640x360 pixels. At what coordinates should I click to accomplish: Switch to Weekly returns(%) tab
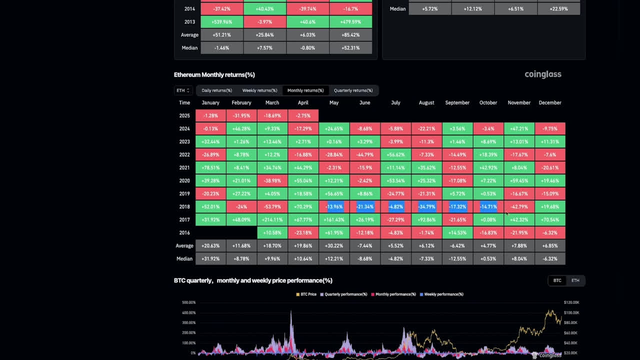(260, 91)
